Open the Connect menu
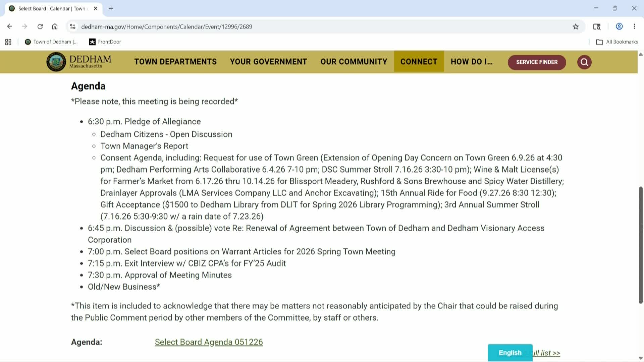Viewport: 644px width, 362px height. (419, 62)
